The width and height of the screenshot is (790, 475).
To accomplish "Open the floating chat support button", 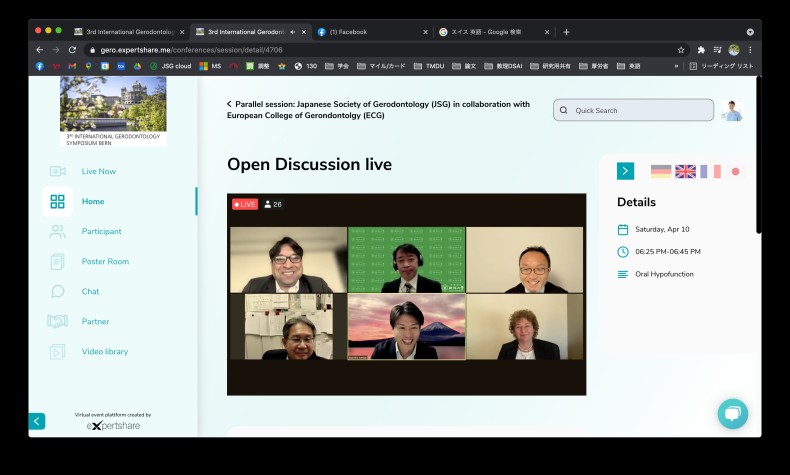I will click(x=733, y=414).
